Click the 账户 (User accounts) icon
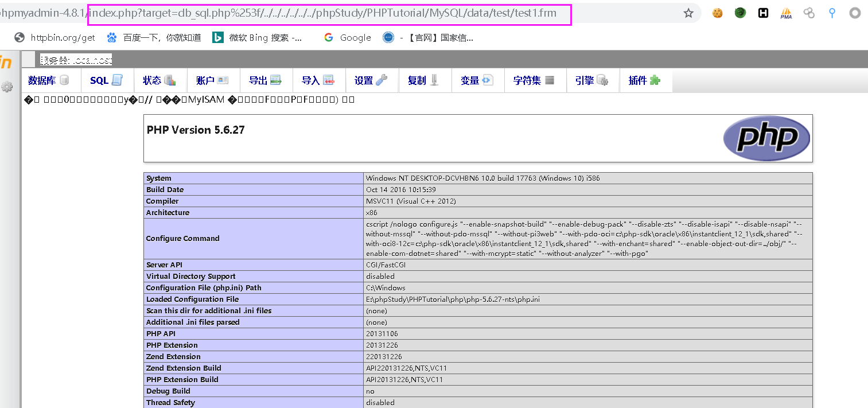The image size is (868, 408). (x=221, y=80)
